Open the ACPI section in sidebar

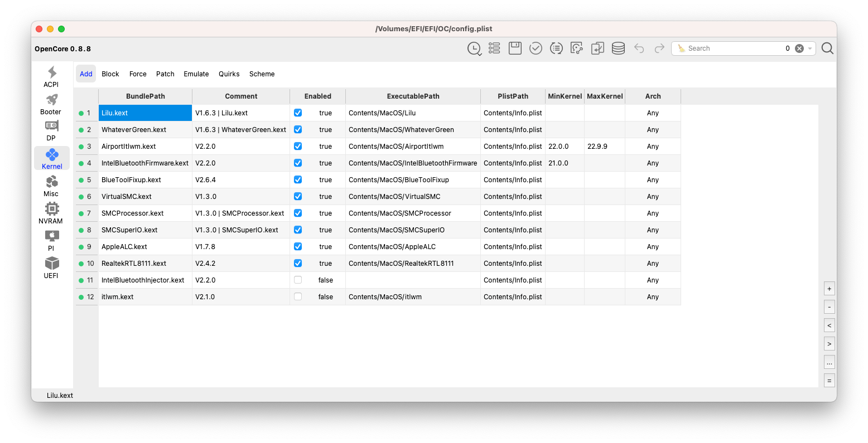(51, 77)
